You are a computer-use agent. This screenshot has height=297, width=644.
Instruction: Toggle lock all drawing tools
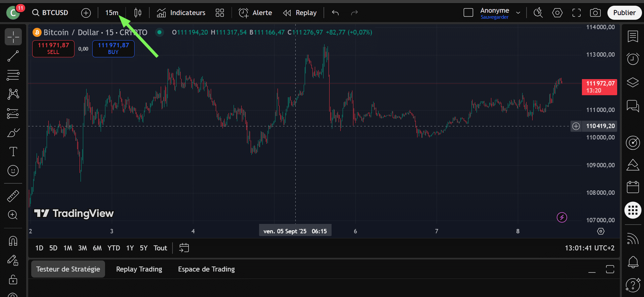[x=13, y=279]
